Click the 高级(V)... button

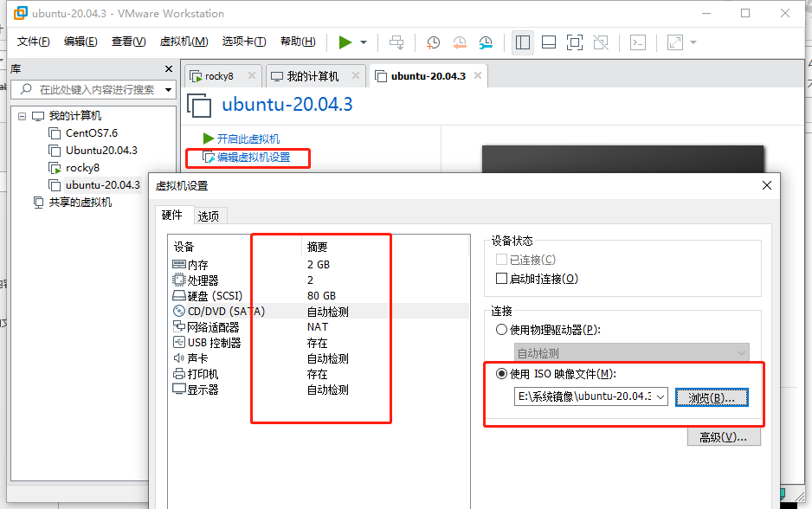point(724,437)
